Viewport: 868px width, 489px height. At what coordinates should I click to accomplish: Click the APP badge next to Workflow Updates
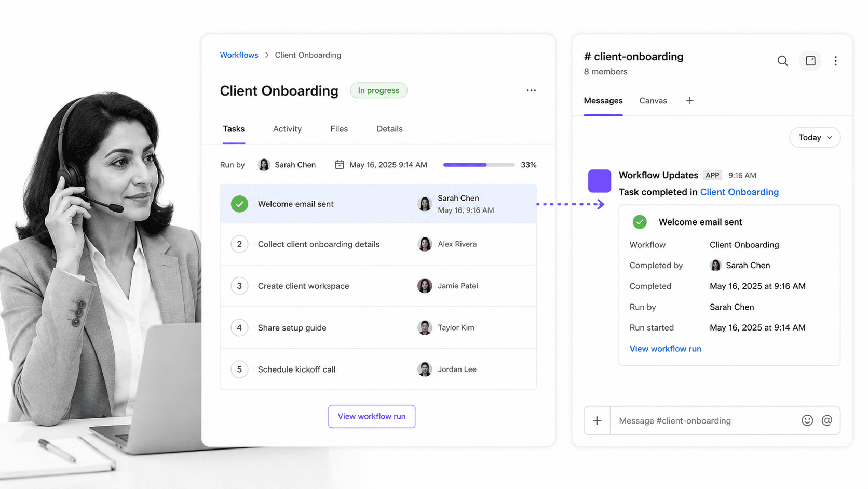click(712, 175)
